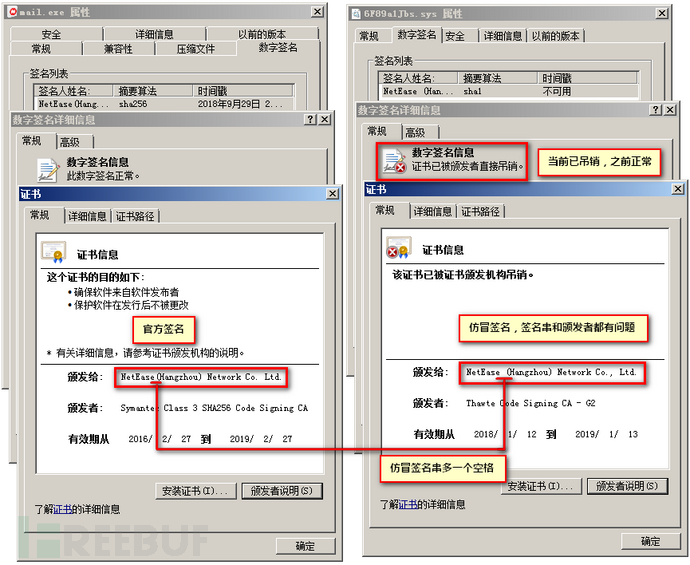Open 详细信息 tab in left 证书 dialog
The image size is (690, 565).
tap(87, 216)
